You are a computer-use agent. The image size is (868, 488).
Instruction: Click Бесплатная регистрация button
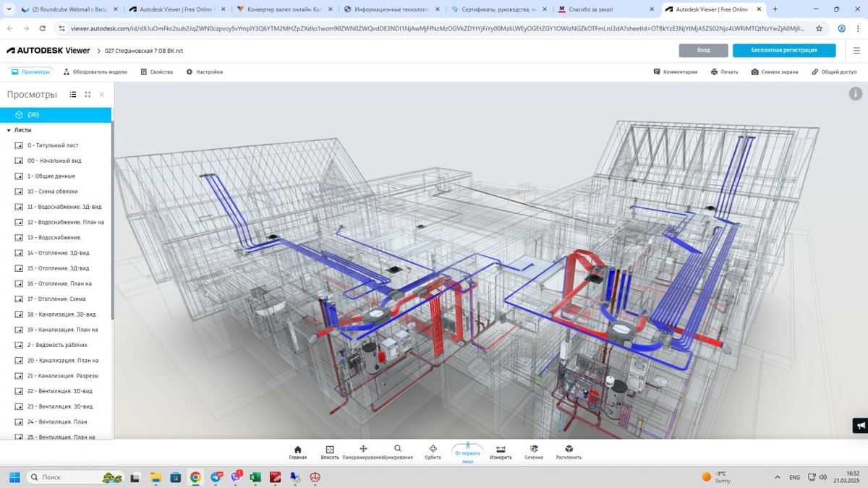[784, 51]
